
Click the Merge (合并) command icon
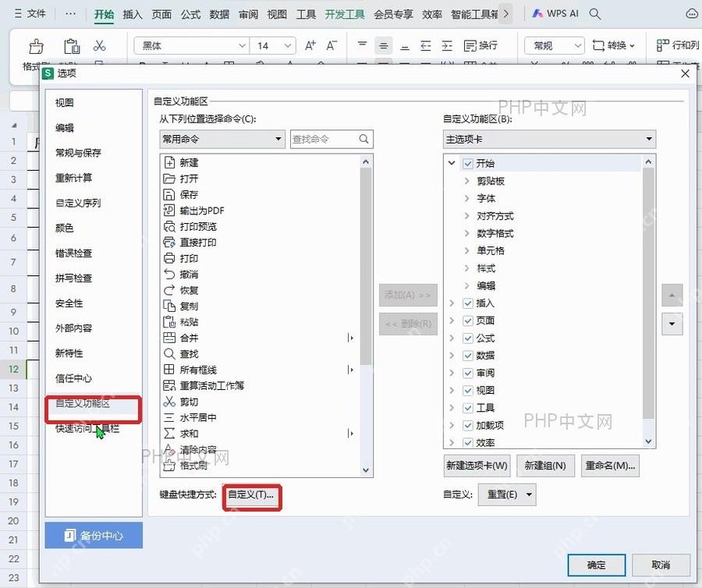[x=169, y=338]
